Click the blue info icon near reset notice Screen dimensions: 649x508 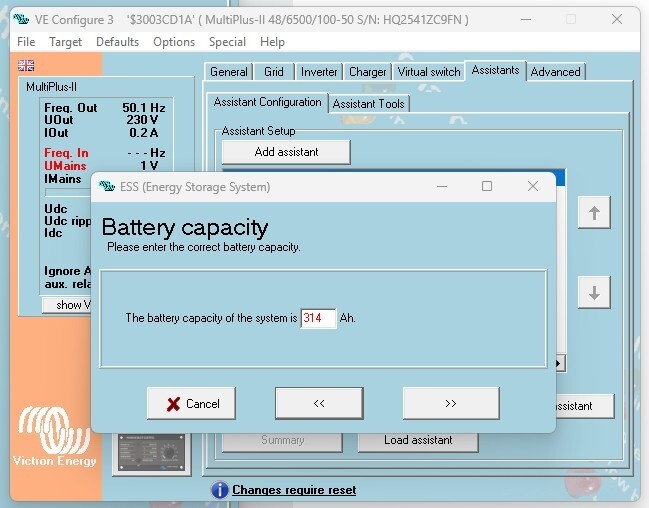(219, 490)
